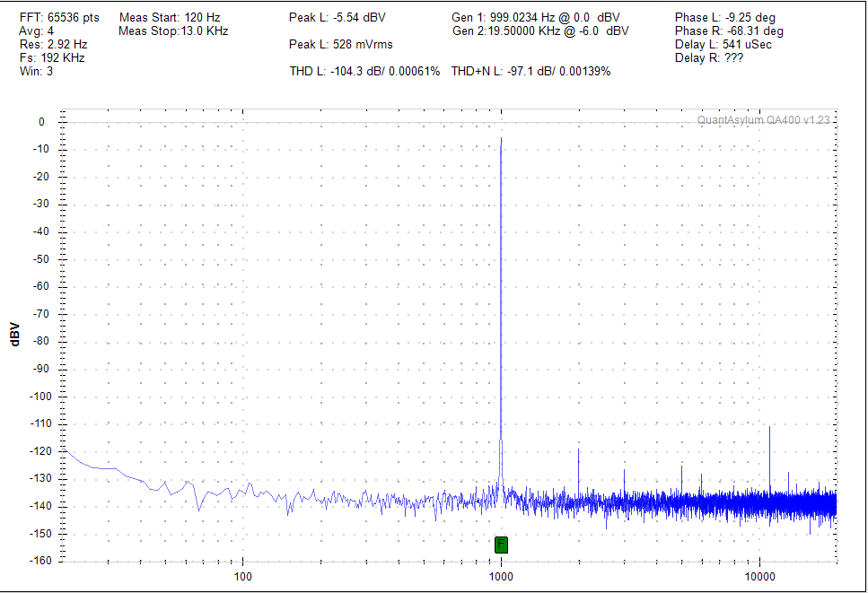Select the Meas Stop: 13.0 KHz text
The height and width of the screenshot is (593, 868).
click(x=173, y=31)
